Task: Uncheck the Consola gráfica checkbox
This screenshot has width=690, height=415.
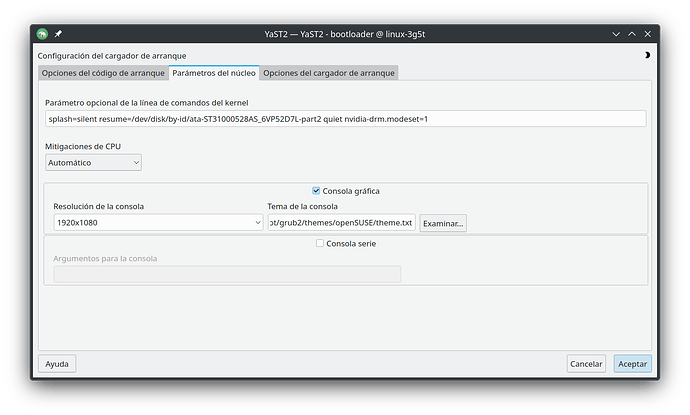Action: coord(316,191)
